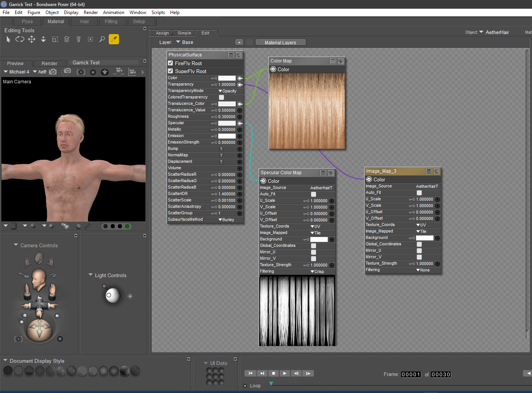This screenshot has width=532, height=393.
Task: Add a new layer with the plus button
Action: (x=239, y=42)
